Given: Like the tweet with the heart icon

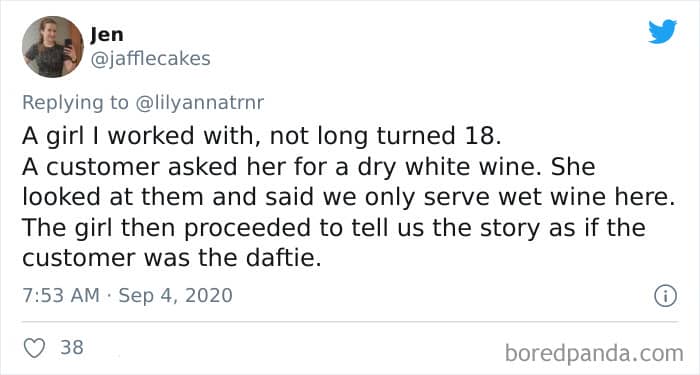Looking at the screenshot, I should click(34, 348).
